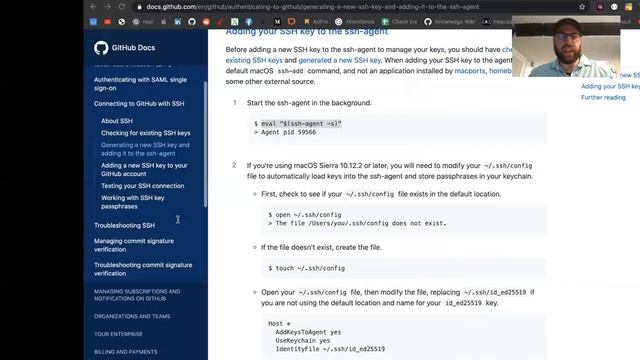
Task: Open the red bookmark icon beside blue one
Action: pos(107,22)
